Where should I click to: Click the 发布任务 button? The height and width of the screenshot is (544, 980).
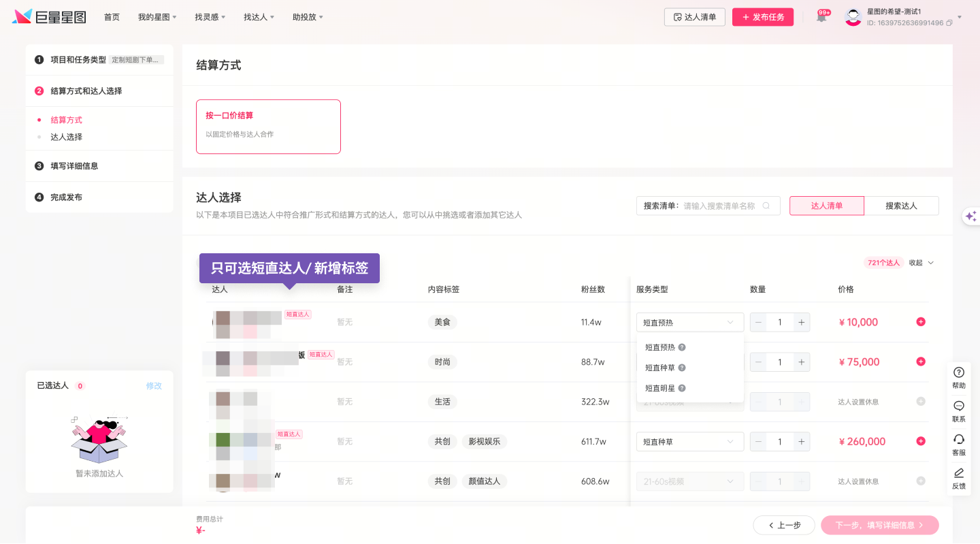click(762, 17)
